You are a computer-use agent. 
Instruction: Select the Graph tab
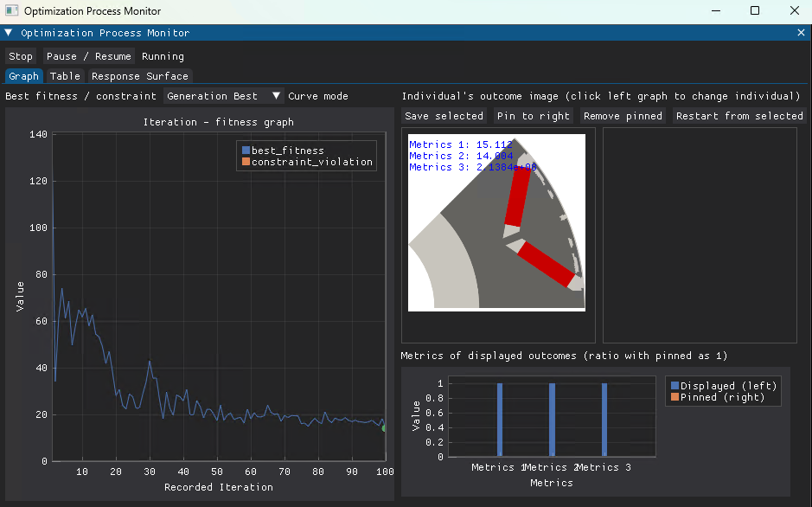(x=24, y=76)
